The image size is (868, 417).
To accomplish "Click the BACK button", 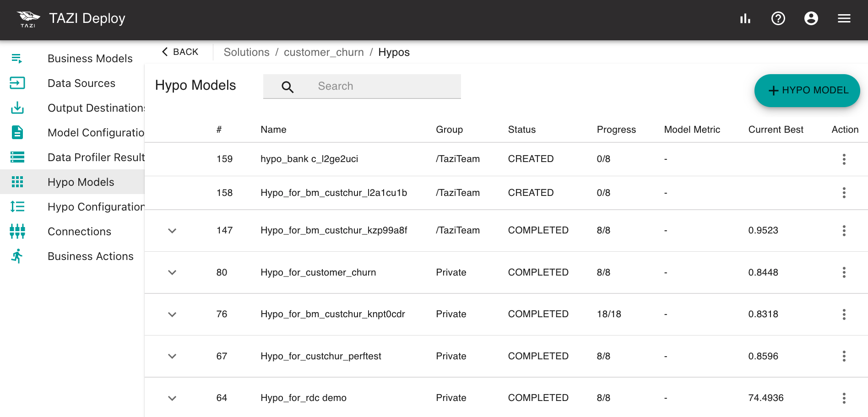I will pos(180,52).
